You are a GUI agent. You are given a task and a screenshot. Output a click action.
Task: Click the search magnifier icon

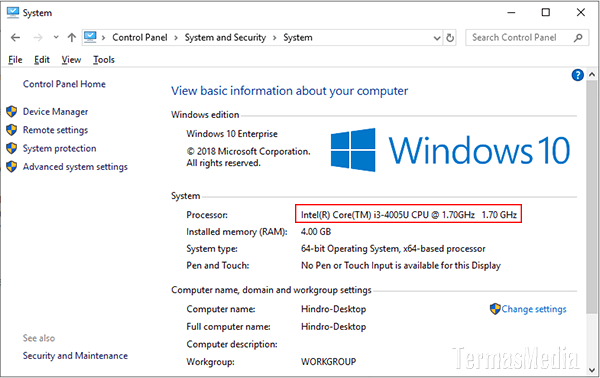(578, 37)
